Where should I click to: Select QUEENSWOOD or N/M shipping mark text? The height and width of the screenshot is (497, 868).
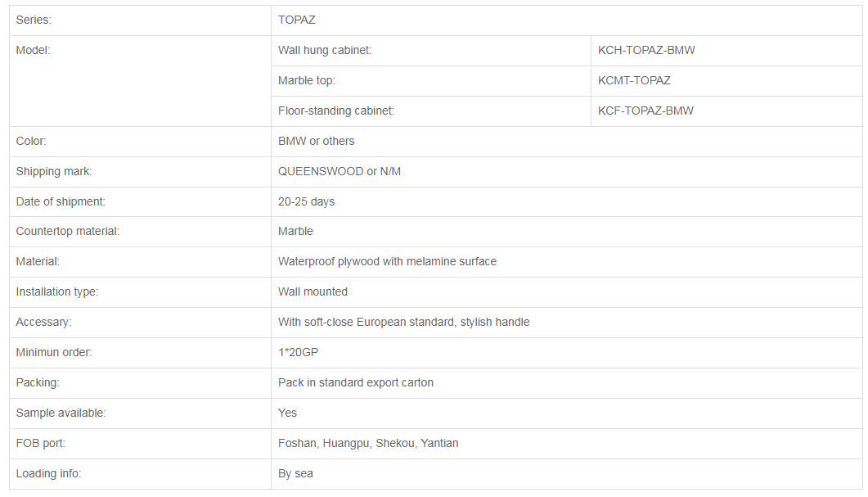[x=340, y=172]
